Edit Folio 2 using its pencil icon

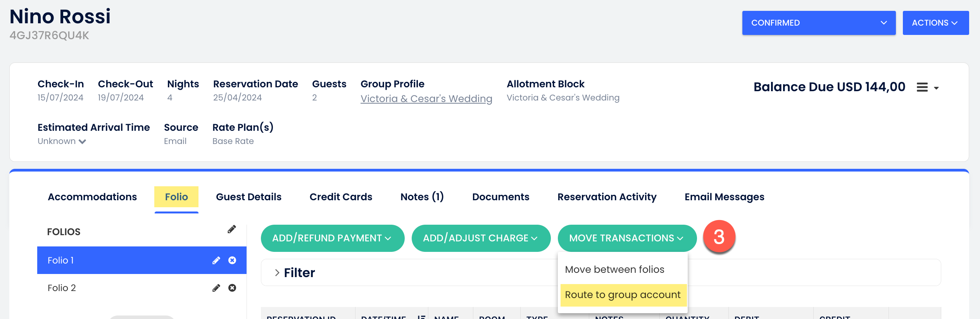[x=216, y=288]
